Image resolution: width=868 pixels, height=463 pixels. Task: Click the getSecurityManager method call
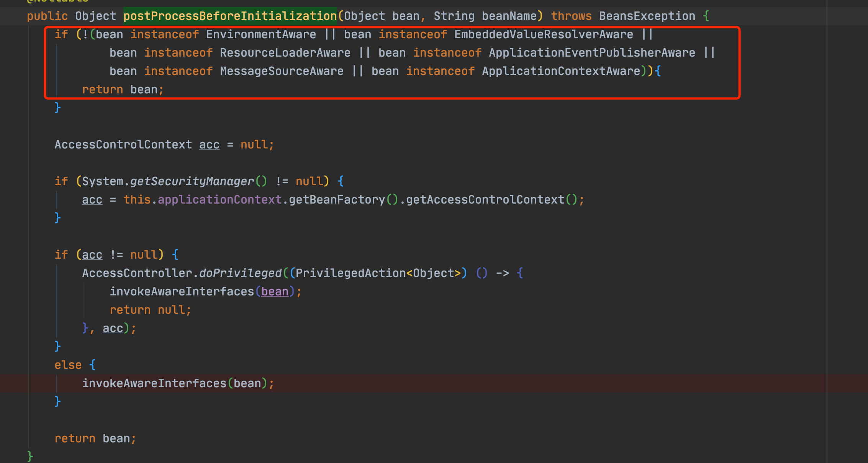(192, 181)
